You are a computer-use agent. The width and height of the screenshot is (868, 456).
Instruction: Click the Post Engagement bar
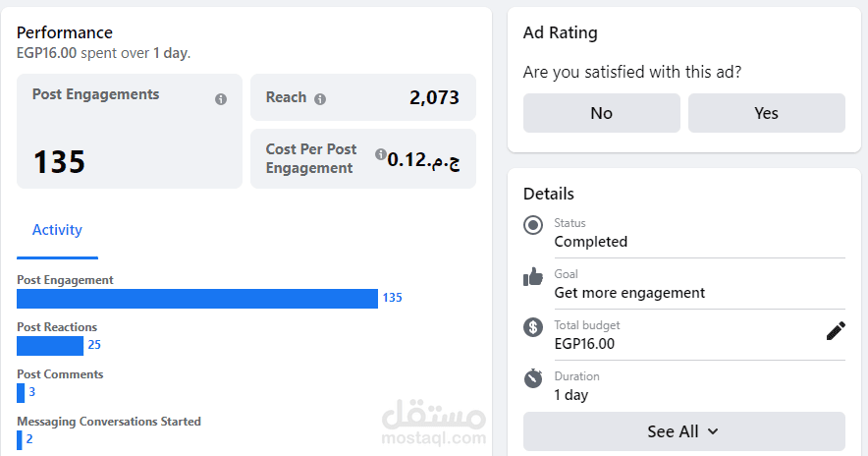point(196,299)
